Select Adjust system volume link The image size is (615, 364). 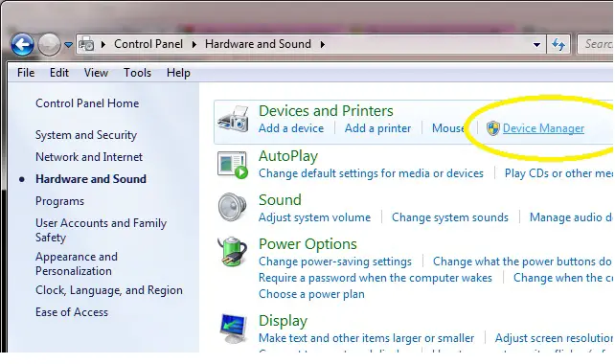point(314,217)
